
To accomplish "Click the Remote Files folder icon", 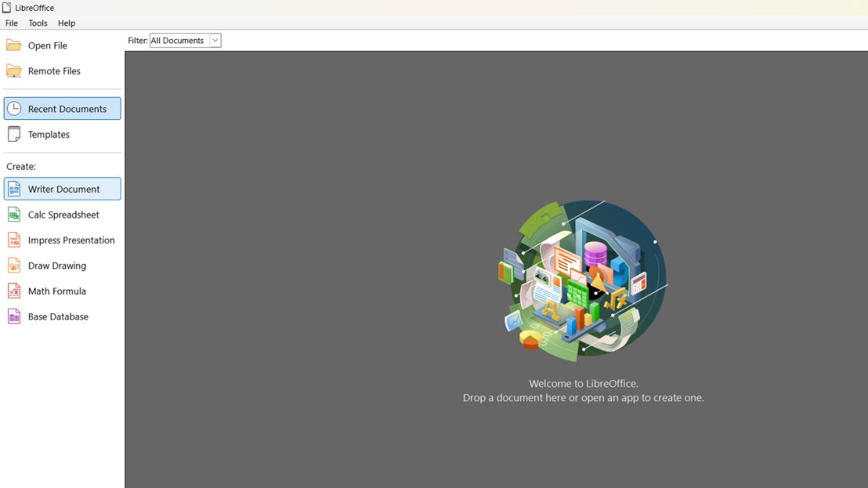I will tap(14, 71).
